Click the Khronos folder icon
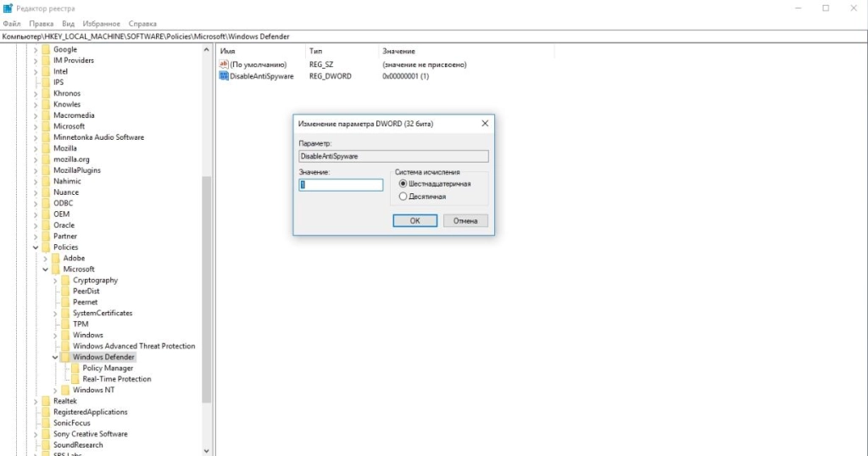 click(46, 93)
